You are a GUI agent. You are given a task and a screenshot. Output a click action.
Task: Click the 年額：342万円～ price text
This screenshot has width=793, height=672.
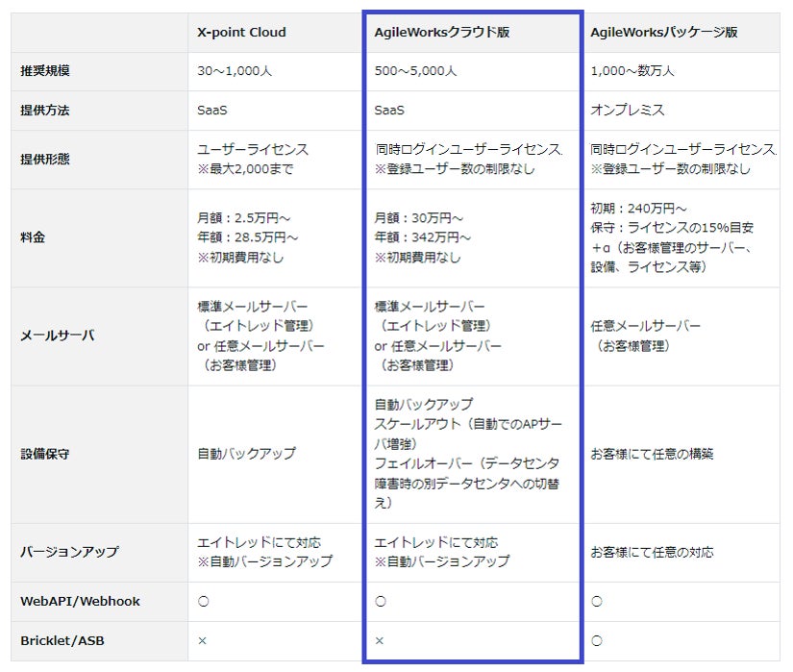422,237
